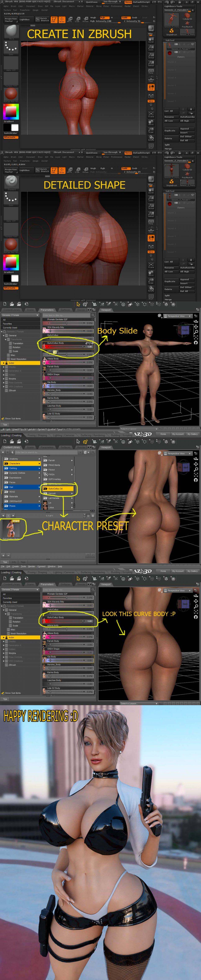Click Home button in Character Preset panel

click(x=163, y=434)
